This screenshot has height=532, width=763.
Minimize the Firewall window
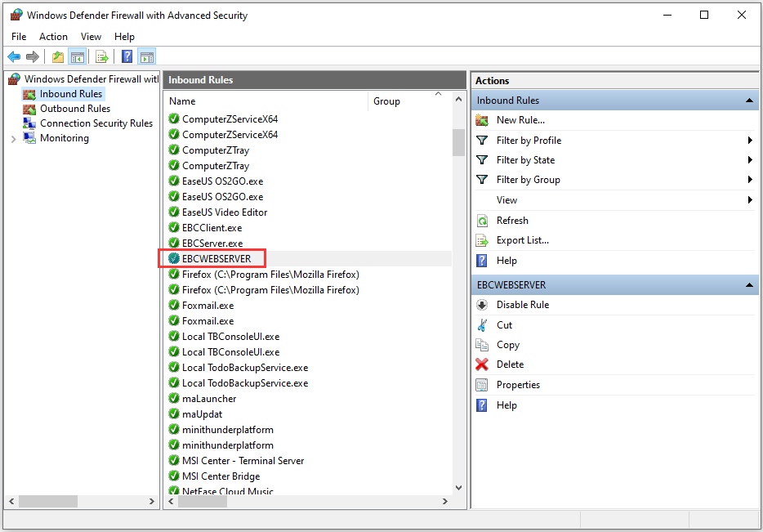pos(667,15)
